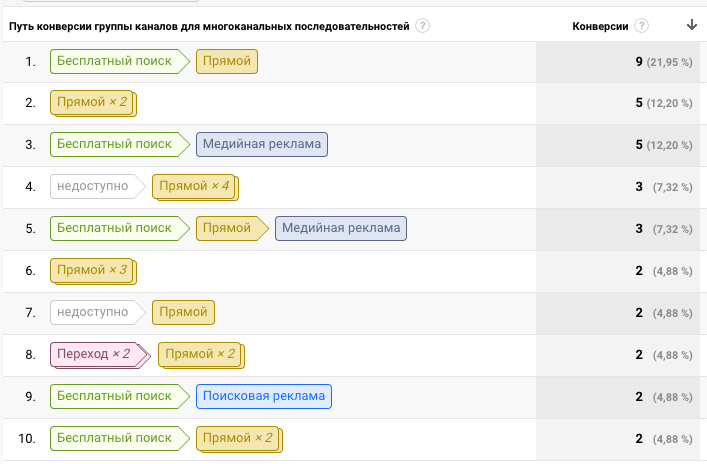Click недоступно tag in row 7
Viewport: 707px width, 464px height.
tap(92, 312)
